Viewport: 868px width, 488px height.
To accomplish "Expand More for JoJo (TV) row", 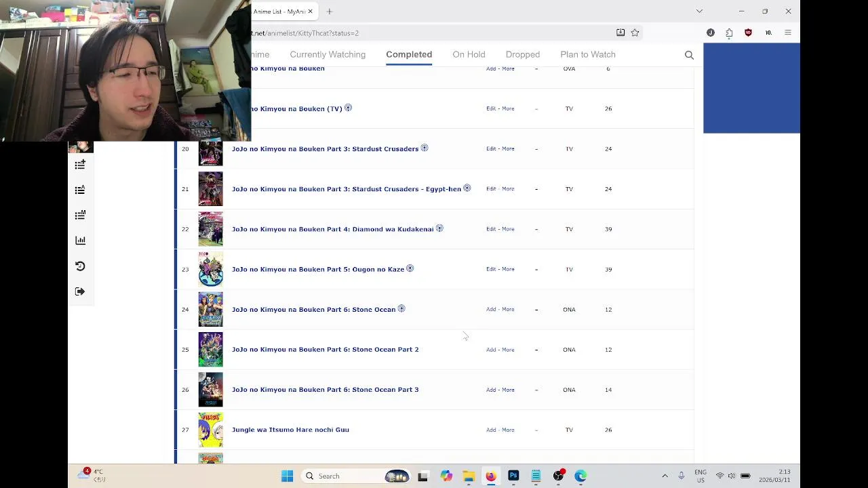I will [508, 108].
